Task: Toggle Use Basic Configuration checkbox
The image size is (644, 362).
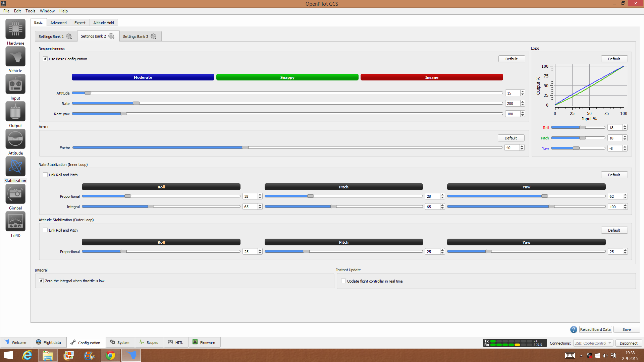Action: (45, 59)
